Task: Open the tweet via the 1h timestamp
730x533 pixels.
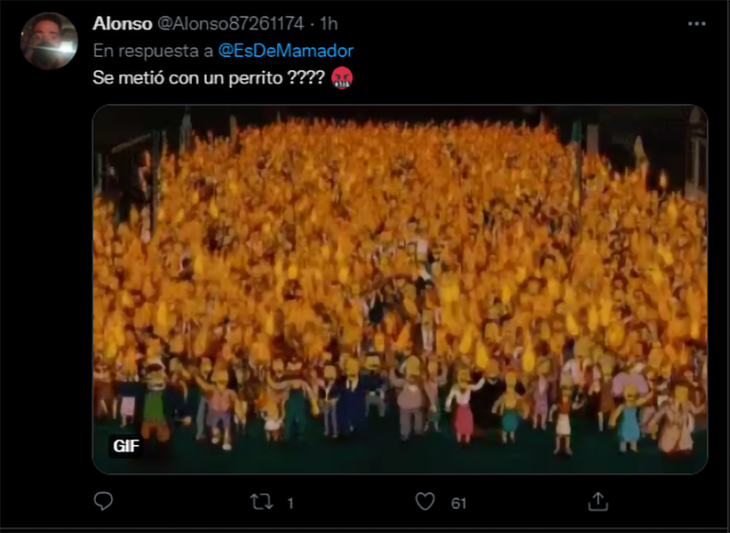Action: tap(329, 24)
